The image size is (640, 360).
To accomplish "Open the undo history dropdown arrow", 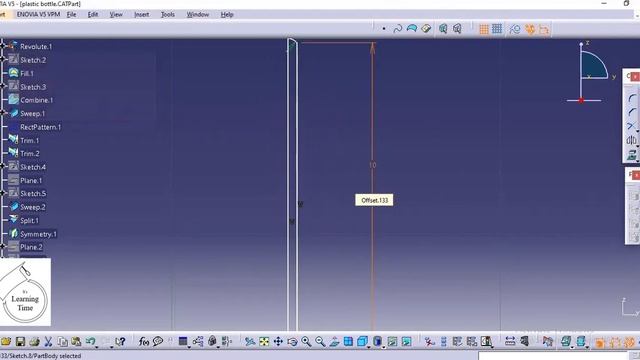I will pos(97,346).
